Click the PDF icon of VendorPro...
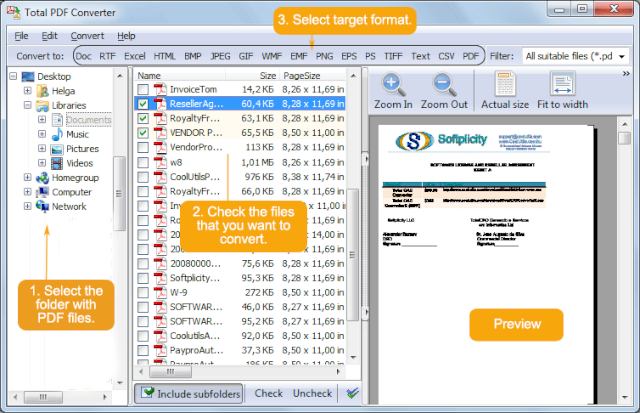This screenshot has width=640, height=413. tap(160, 147)
